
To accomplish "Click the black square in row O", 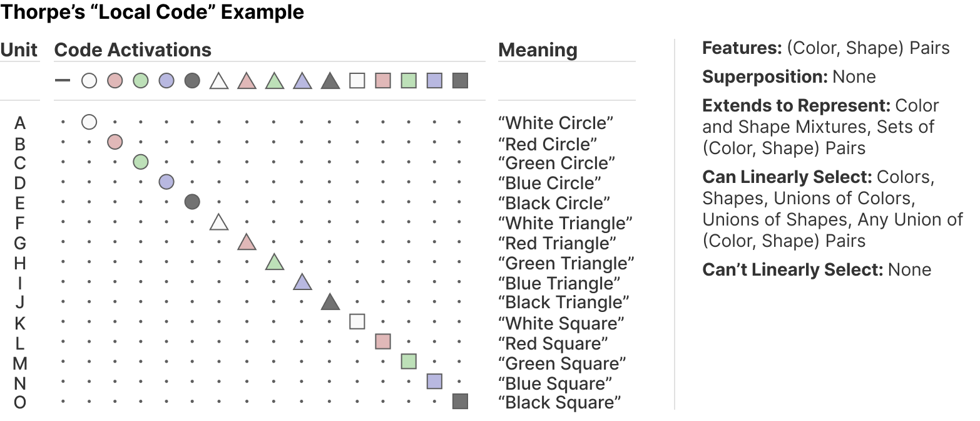I will pyautogui.click(x=460, y=402).
